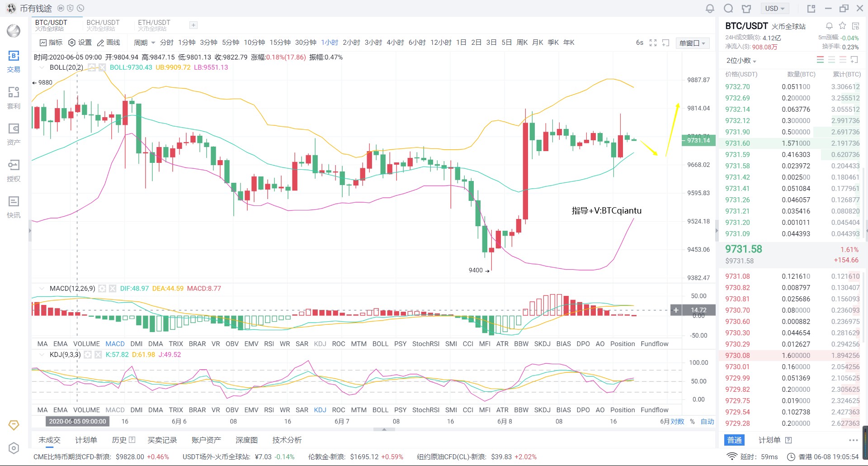868x466 pixels.
Task: Open the USD currency dropdown
Action: click(x=774, y=9)
